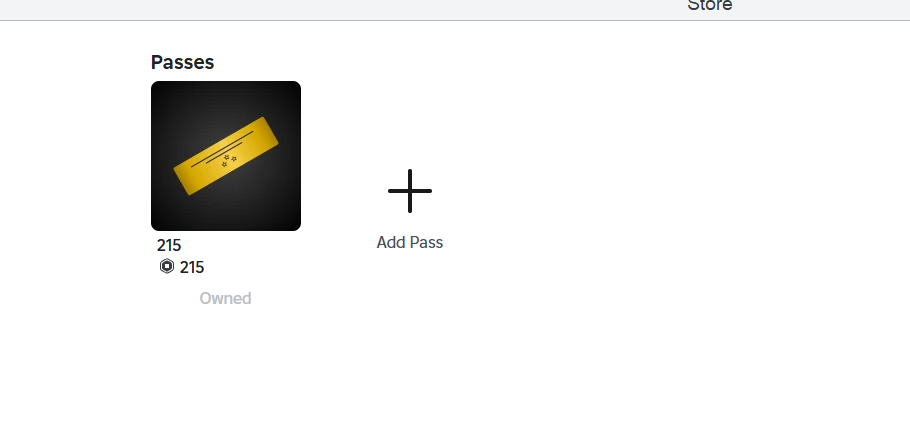Click the hexagon Robux symbol near price

[167, 266]
